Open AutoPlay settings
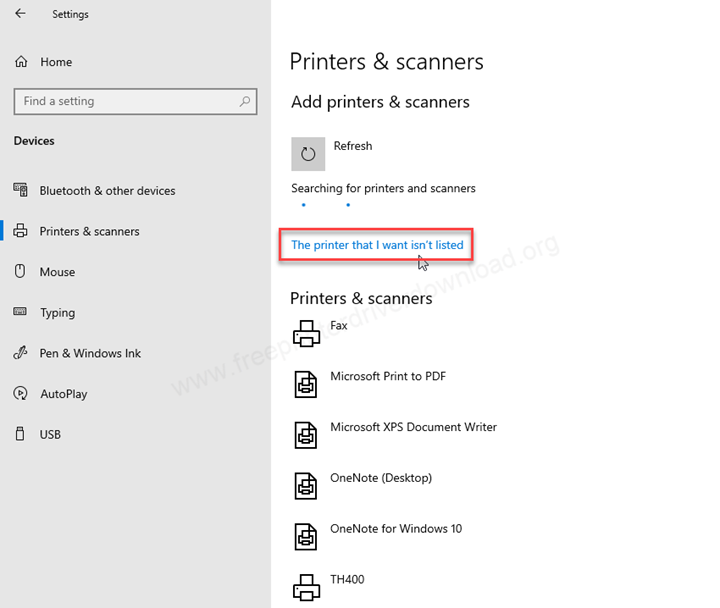 pyautogui.click(x=63, y=394)
